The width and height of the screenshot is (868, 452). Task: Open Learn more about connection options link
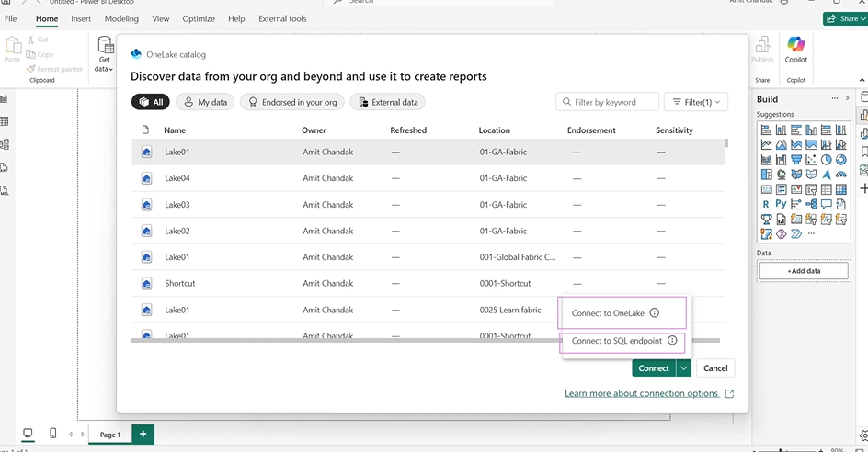(x=649, y=393)
